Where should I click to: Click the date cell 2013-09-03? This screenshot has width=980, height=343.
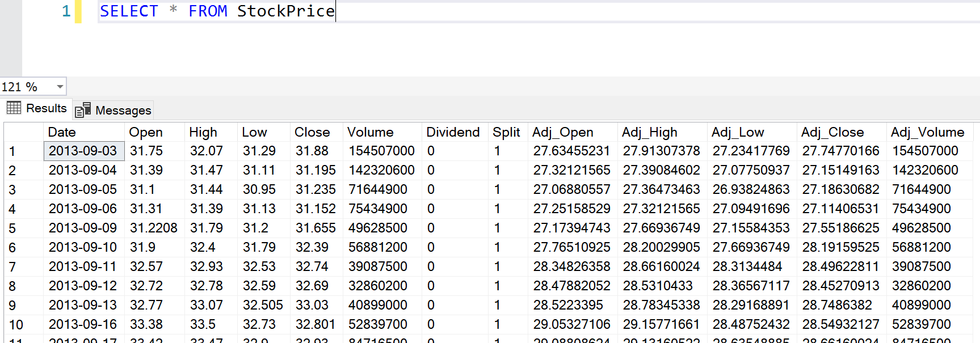click(x=83, y=151)
